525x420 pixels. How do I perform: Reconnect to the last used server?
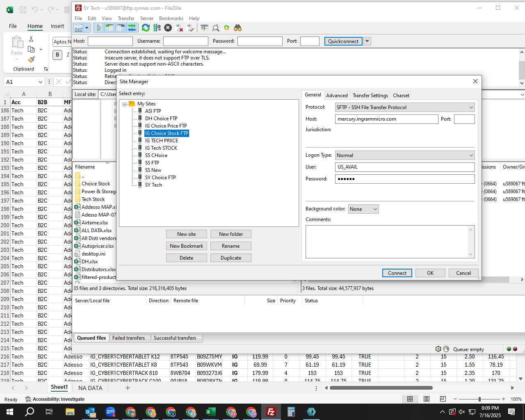click(x=190, y=28)
